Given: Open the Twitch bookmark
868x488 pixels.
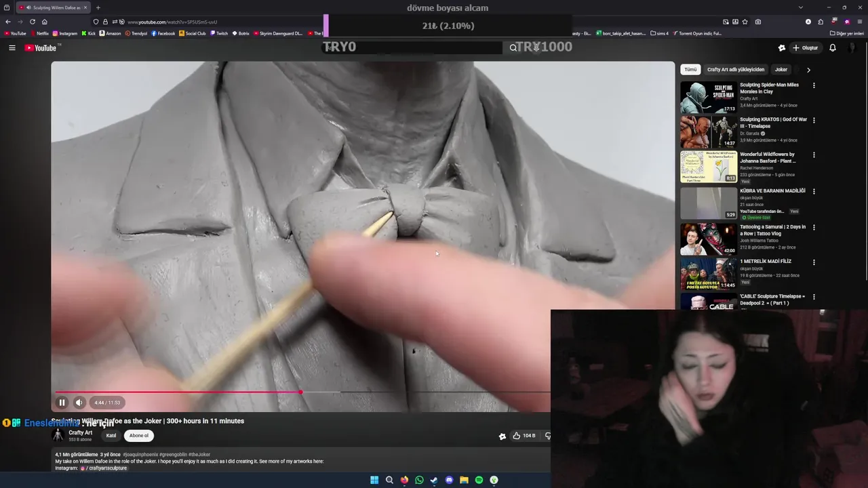Looking at the screenshot, I should point(220,33).
